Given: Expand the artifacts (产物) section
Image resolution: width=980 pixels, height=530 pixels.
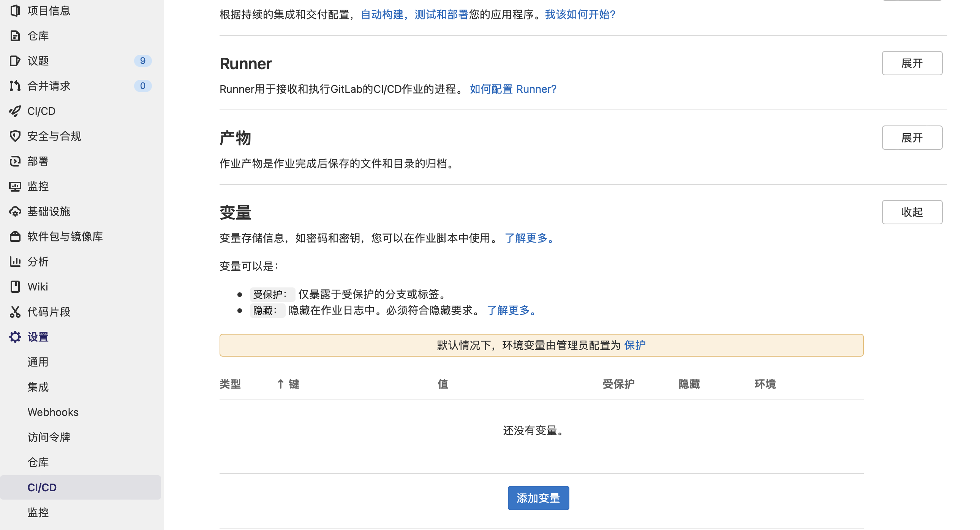Looking at the screenshot, I should point(912,138).
